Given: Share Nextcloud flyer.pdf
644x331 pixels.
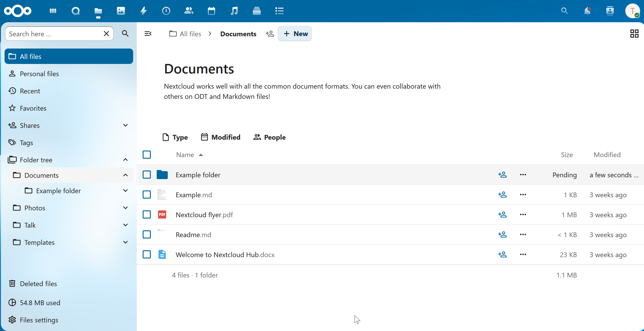Looking at the screenshot, I should 502,214.
